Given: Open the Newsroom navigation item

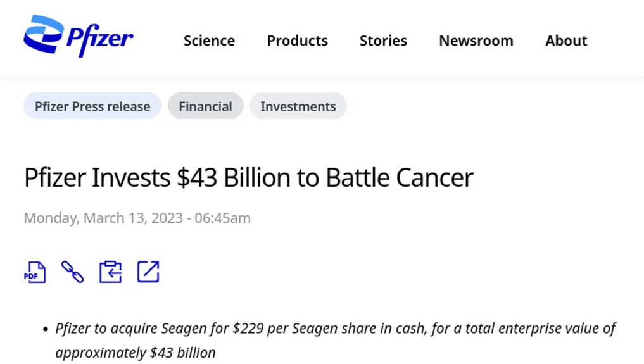Looking at the screenshot, I should click(x=476, y=41).
